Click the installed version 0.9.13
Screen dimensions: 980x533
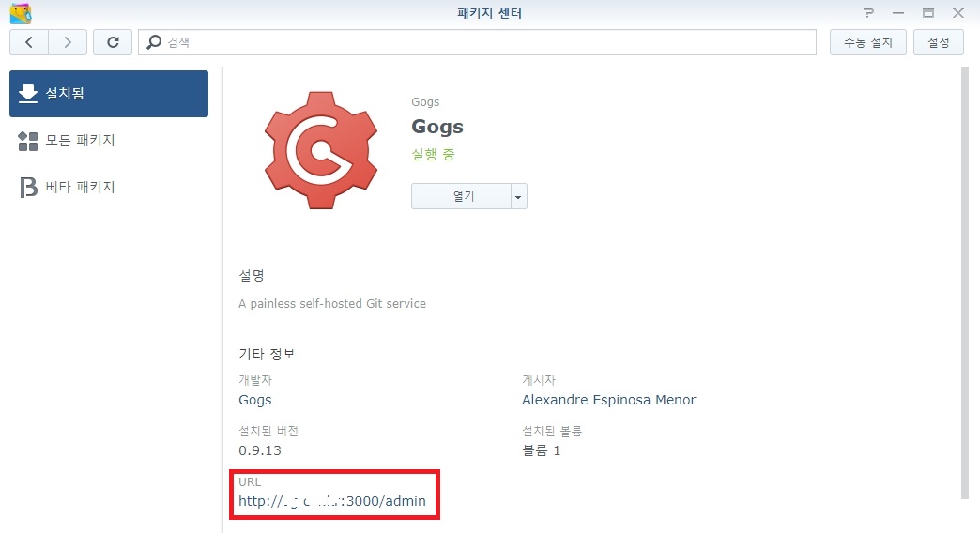pos(260,450)
